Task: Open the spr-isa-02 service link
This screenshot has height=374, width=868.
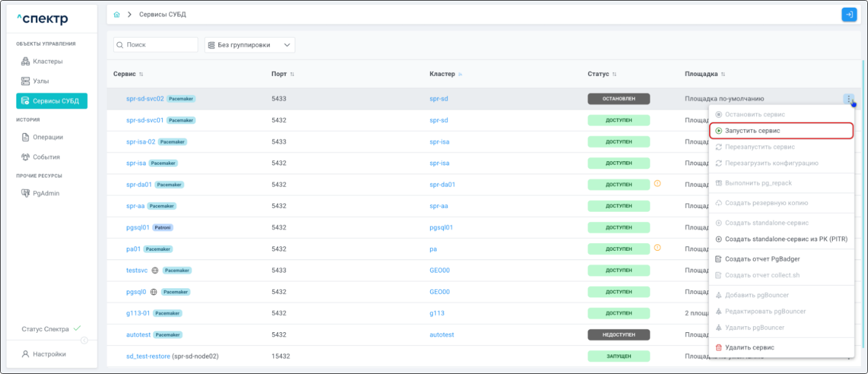Action: [141, 142]
